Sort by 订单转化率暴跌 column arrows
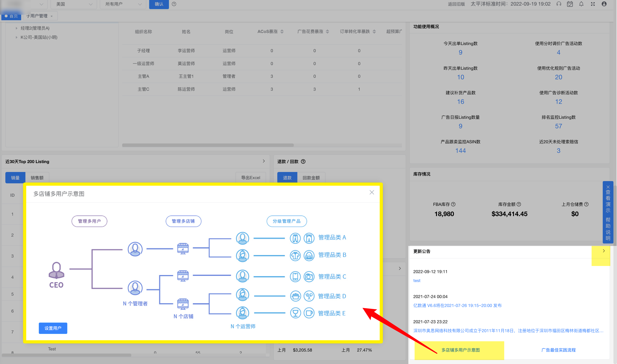 coord(374,31)
